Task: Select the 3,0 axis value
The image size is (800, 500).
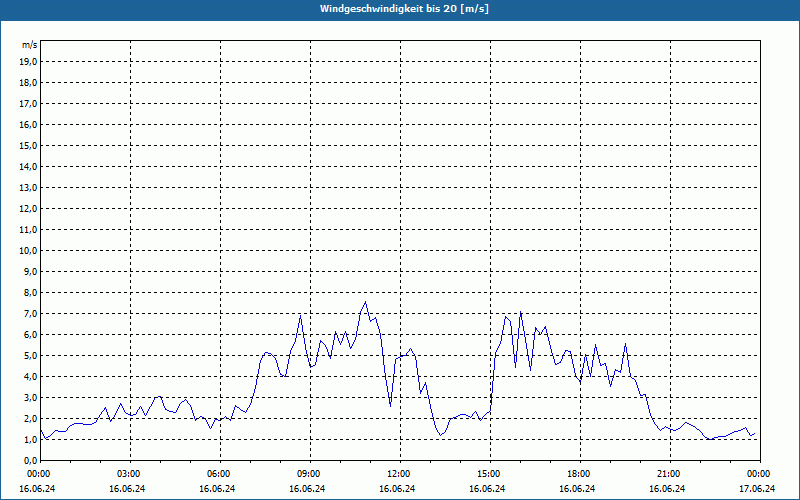Action: coord(30,397)
